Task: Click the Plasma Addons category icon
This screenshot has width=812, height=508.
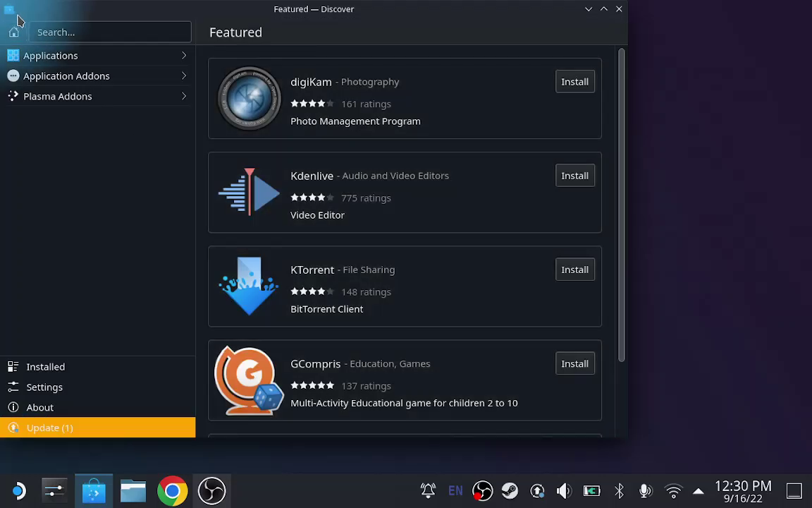Action: tap(13, 96)
